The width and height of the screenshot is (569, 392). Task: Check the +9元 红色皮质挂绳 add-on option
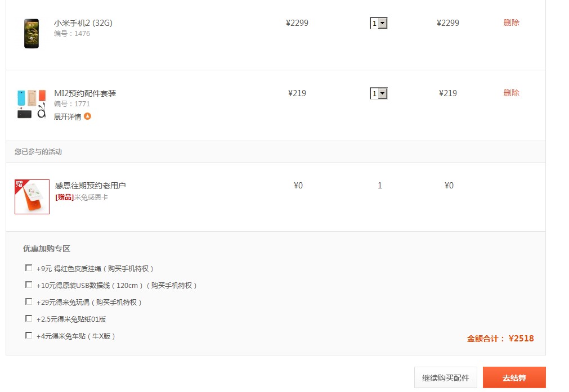29,268
